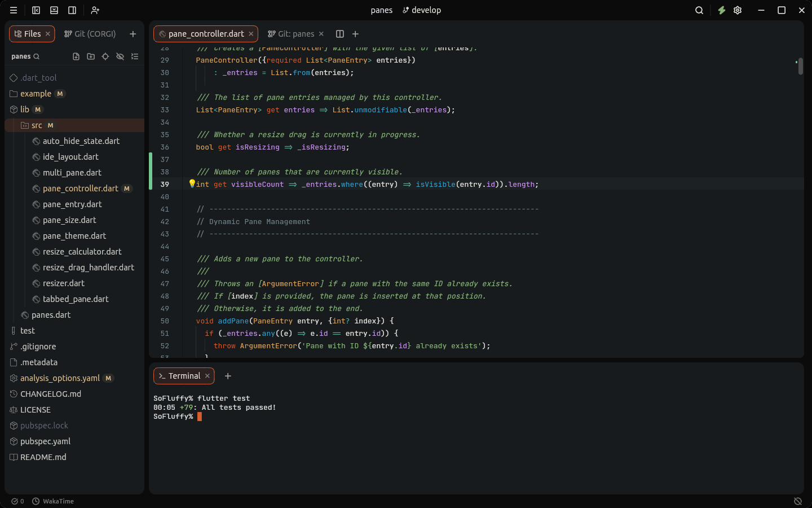Image resolution: width=812 pixels, height=508 pixels.
Task: Open the .gitignore file
Action: click(74, 347)
